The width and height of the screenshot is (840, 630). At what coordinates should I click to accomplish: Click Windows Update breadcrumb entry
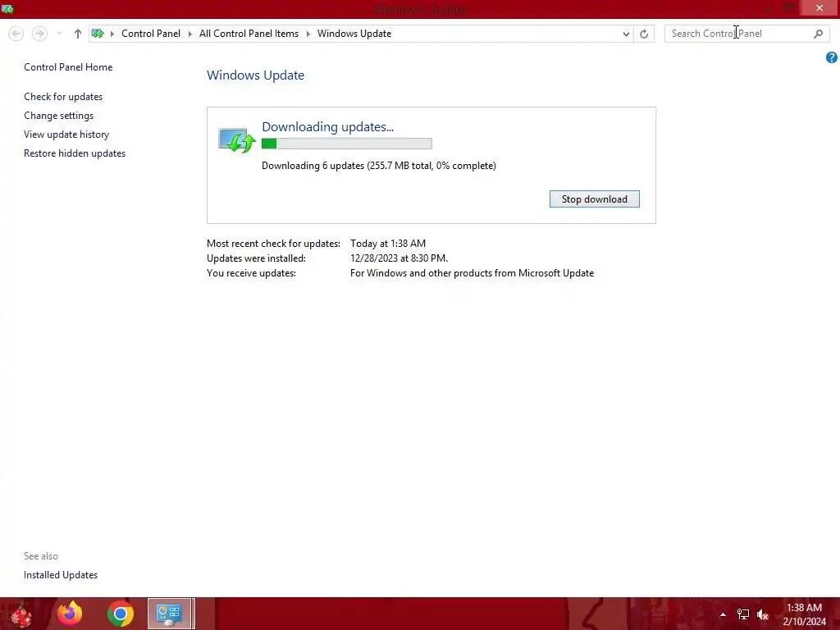pyautogui.click(x=354, y=33)
